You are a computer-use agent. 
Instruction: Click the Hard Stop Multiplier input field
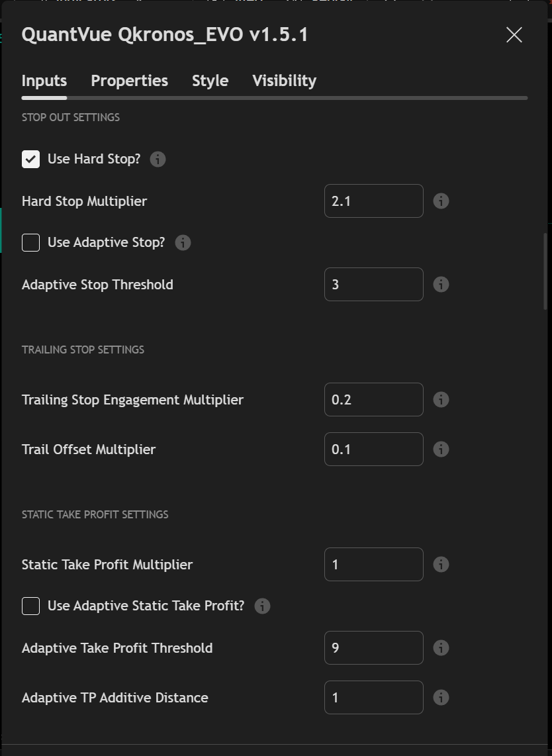(x=373, y=201)
